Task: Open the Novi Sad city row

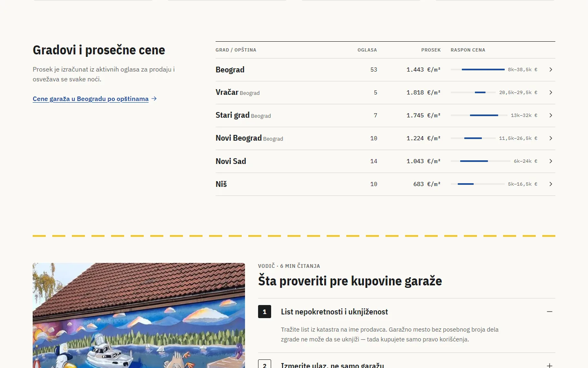Action: 385,161
